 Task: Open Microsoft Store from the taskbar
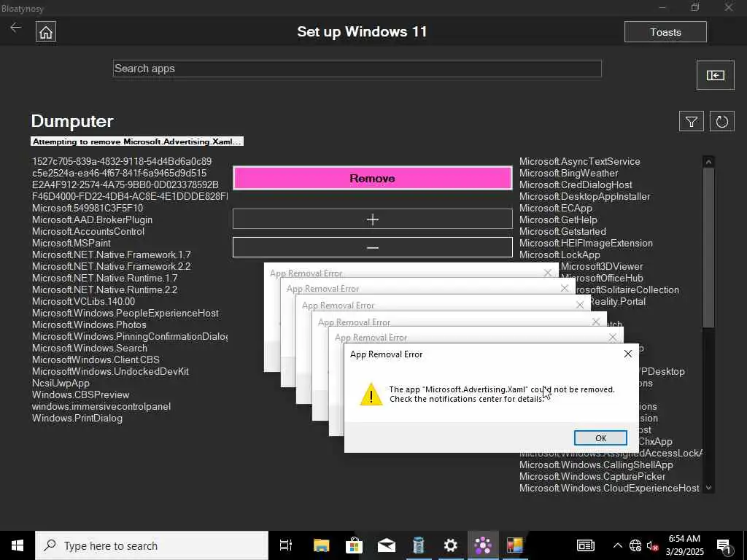(x=354, y=545)
